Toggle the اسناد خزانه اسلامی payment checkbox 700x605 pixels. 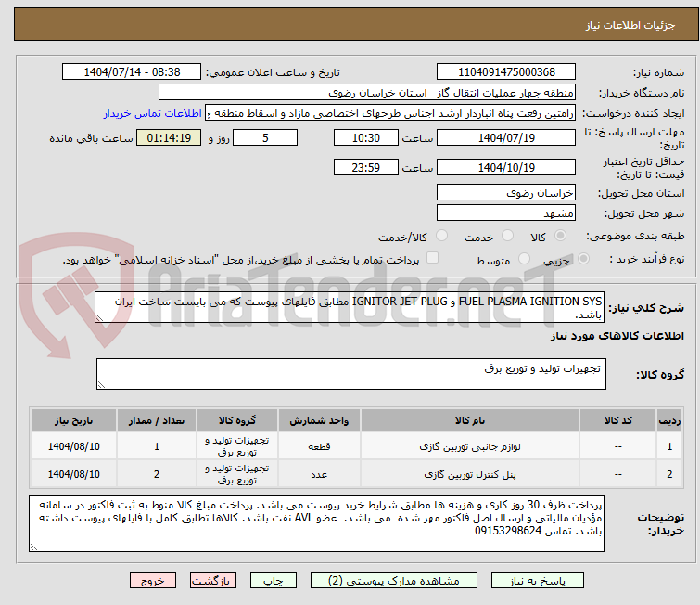429,260
